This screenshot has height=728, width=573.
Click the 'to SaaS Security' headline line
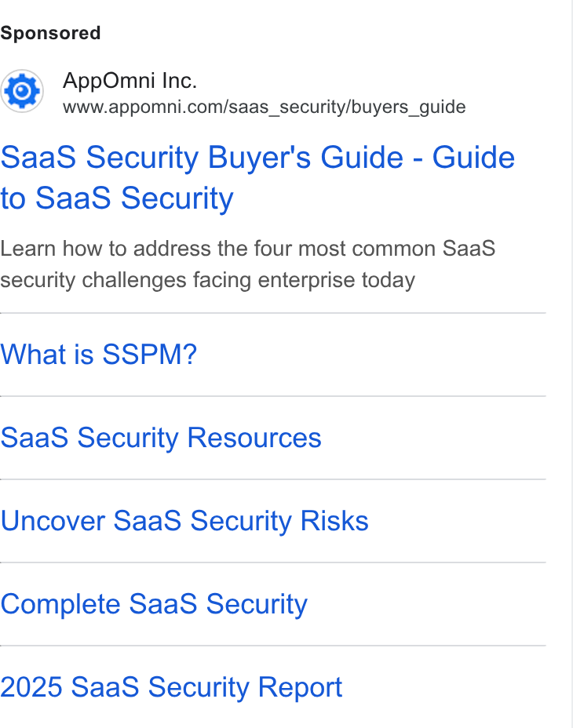coord(117,198)
